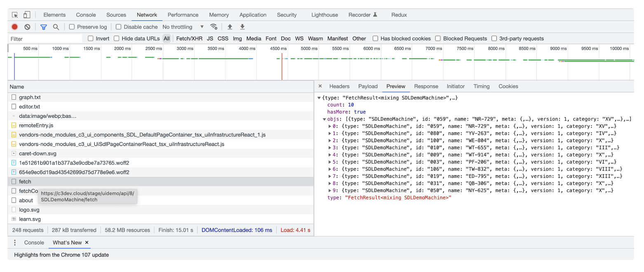Viewport: 644px width, 272px height.
Task: Check the Disable cache option
Action: tap(119, 26)
